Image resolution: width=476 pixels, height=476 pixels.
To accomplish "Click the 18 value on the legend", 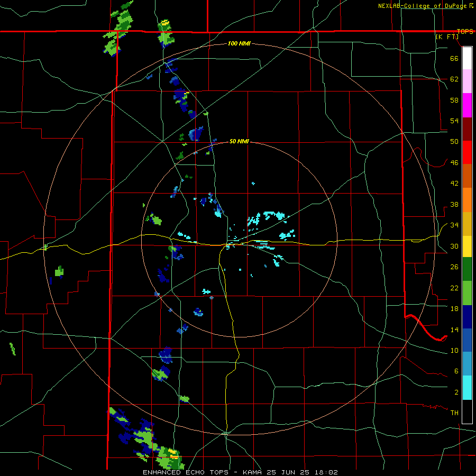I will 454,308.
